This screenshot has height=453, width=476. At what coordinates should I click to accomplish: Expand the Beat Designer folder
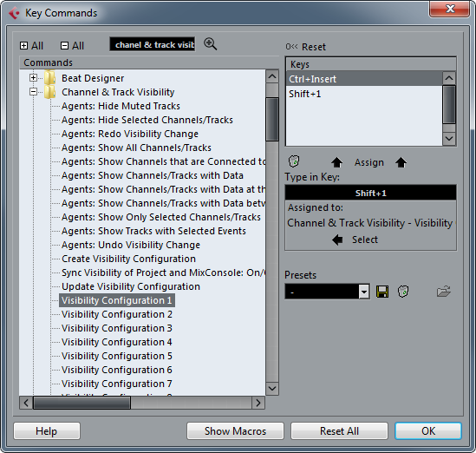click(34, 78)
